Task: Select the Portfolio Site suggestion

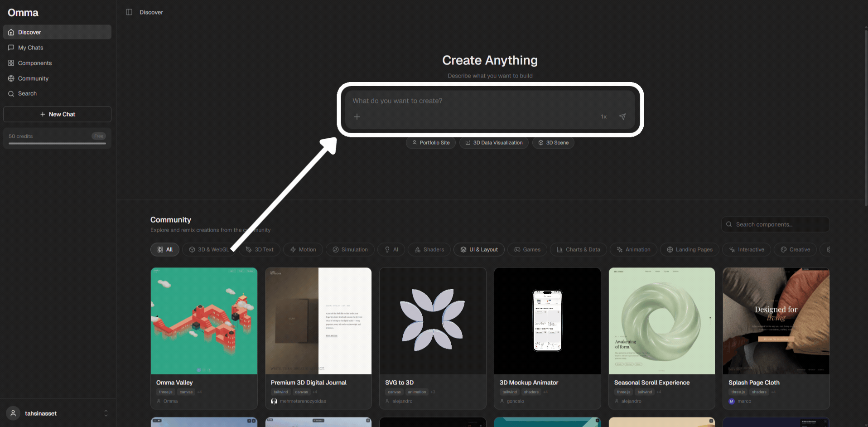Action: [431, 143]
